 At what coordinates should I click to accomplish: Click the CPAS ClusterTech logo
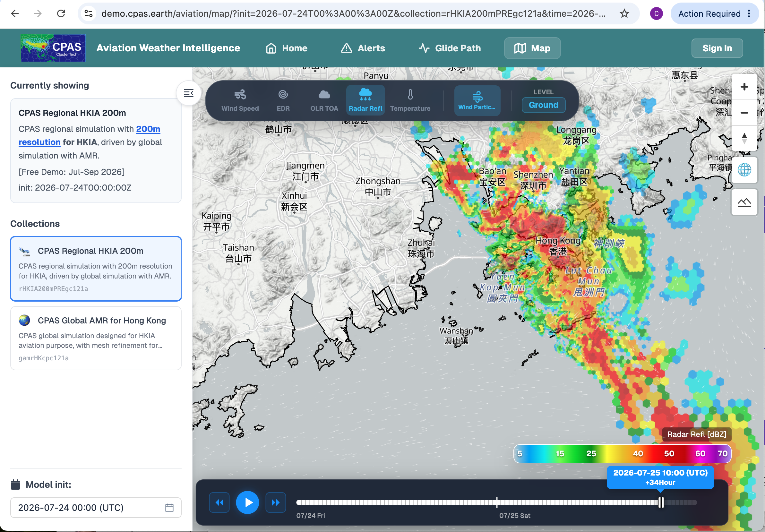coord(53,48)
